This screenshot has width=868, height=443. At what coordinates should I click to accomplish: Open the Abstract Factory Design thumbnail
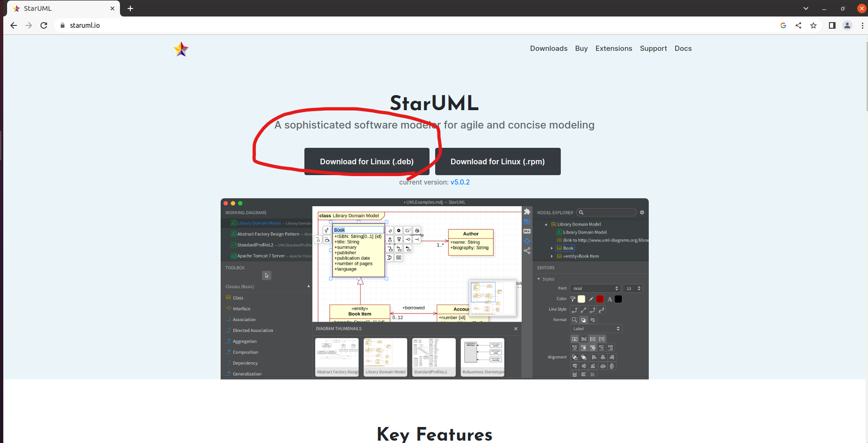[337, 357]
